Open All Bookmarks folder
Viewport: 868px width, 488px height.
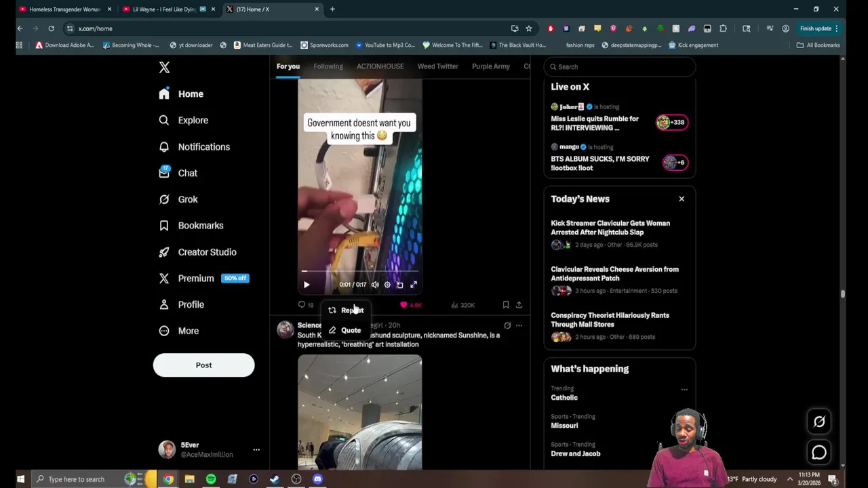[818, 45]
